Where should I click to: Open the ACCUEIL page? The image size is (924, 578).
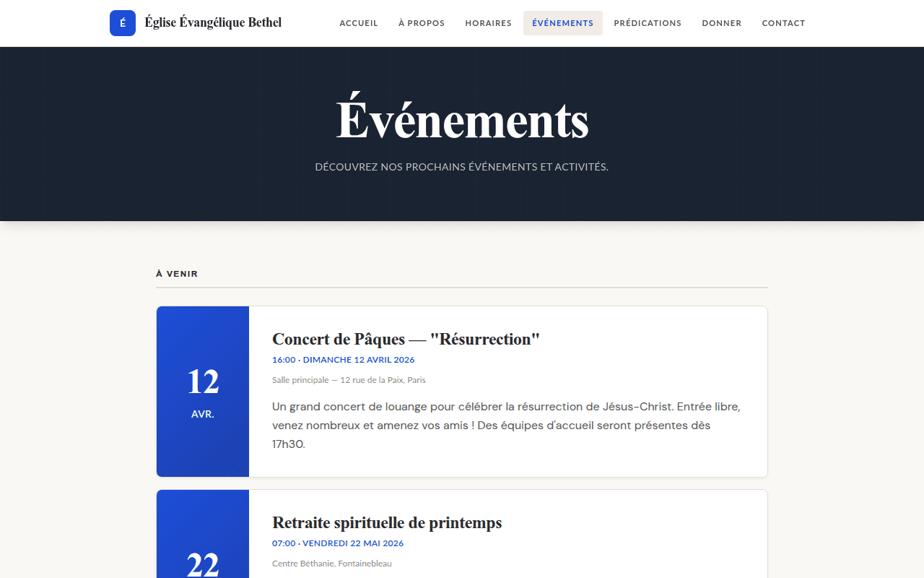click(x=359, y=23)
